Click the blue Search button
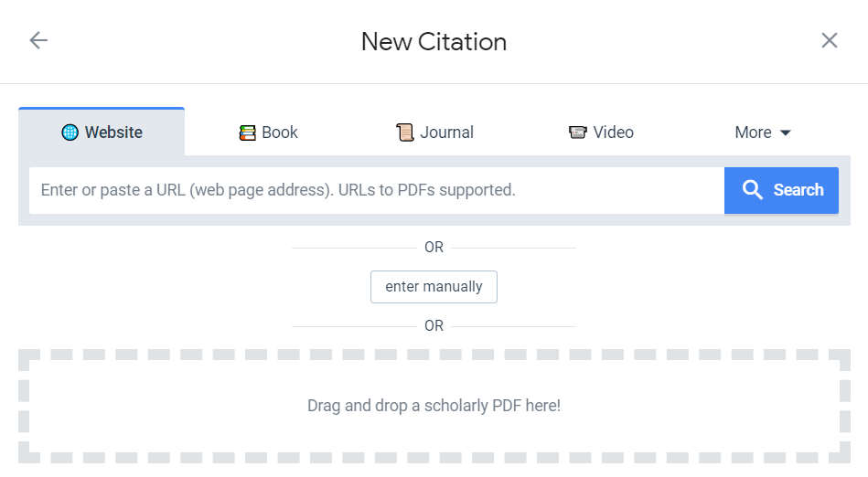The width and height of the screenshot is (868, 477). pyautogui.click(x=782, y=190)
